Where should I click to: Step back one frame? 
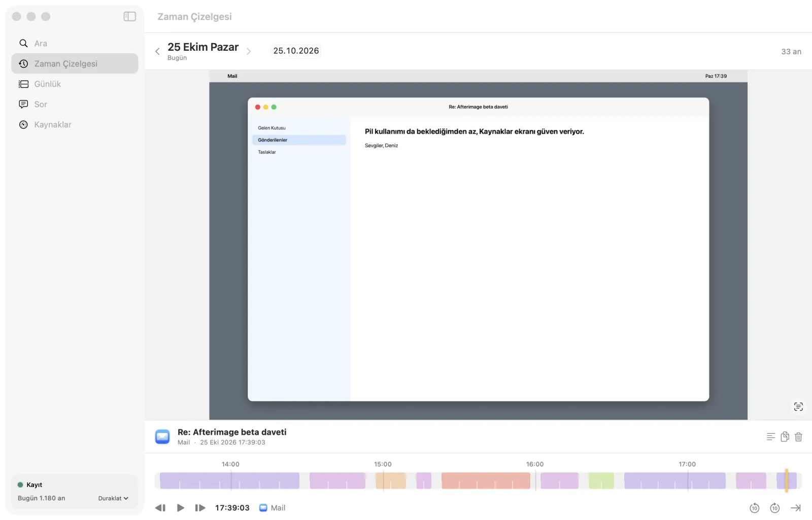pos(160,508)
